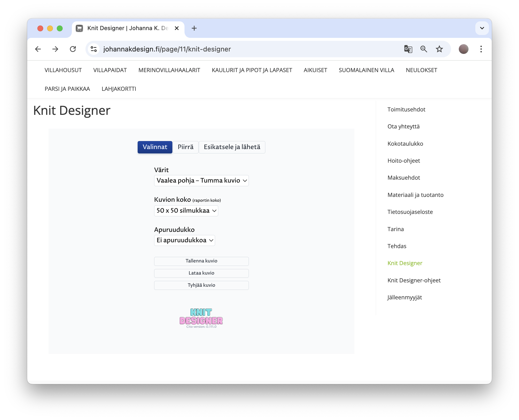The width and height of the screenshot is (519, 420).
Task: Open the Chrome profile avatar
Action: [x=463, y=49]
